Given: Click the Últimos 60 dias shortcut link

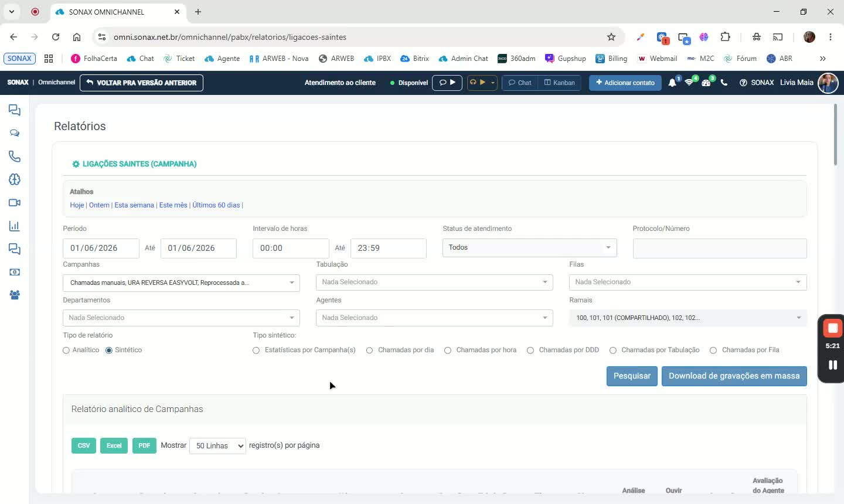Looking at the screenshot, I should click(x=216, y=205).
